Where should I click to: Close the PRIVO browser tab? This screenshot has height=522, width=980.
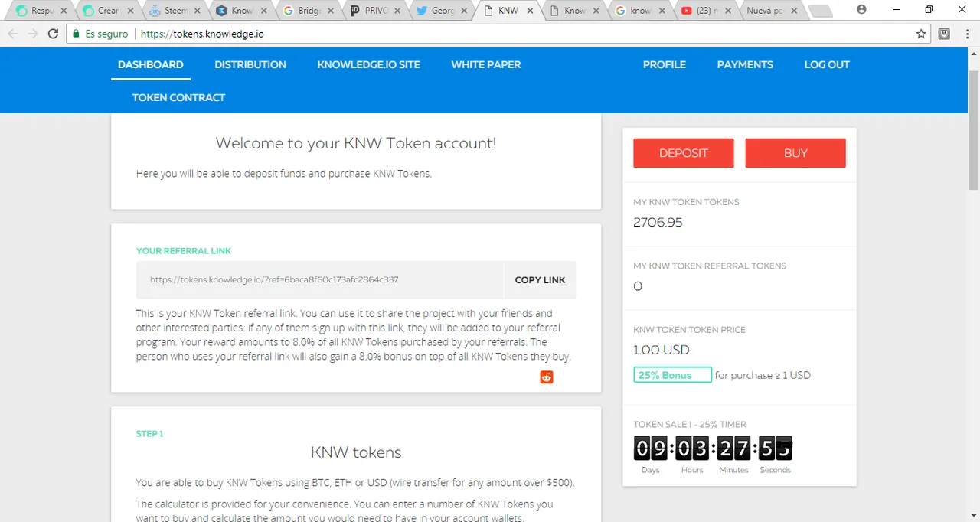(x=399, y=11)
